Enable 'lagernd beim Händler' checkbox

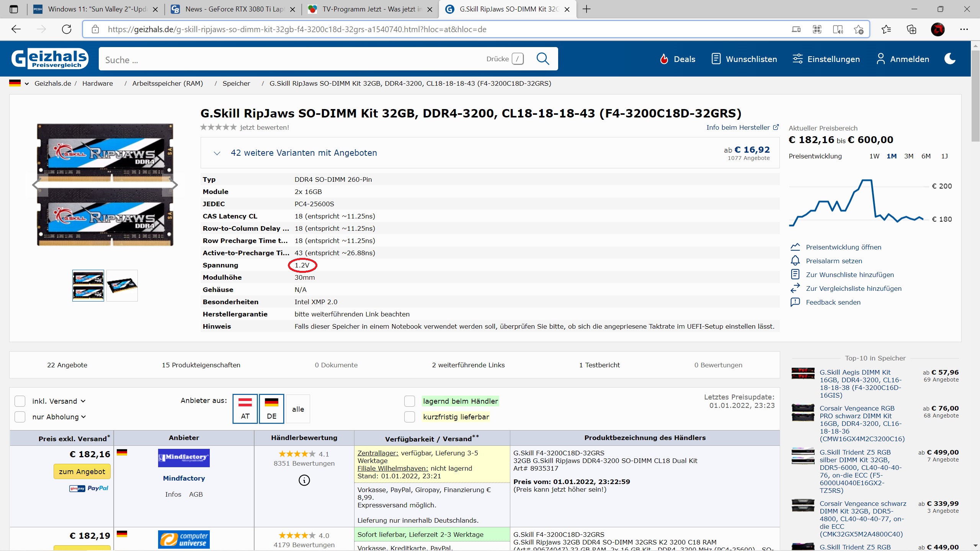tap(410, 401)
